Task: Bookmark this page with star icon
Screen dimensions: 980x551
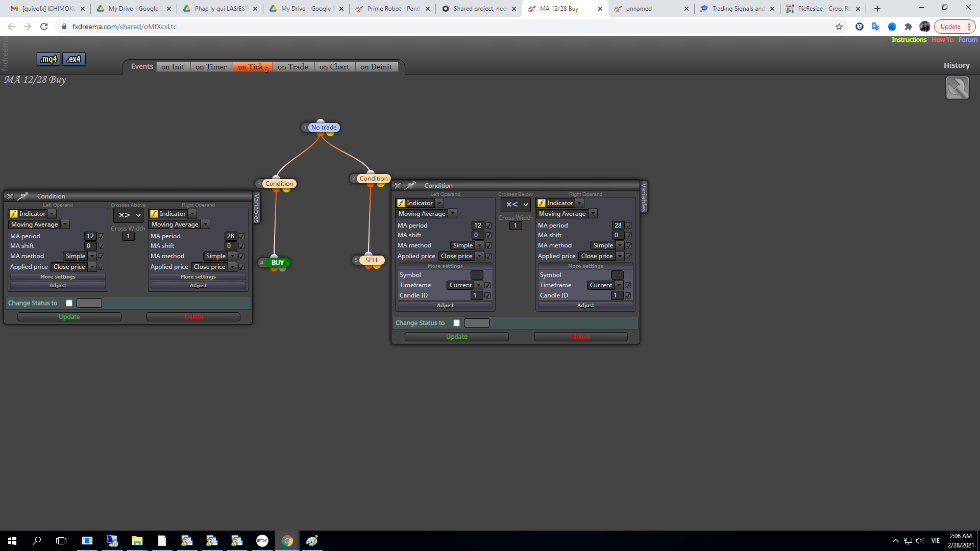Action: 839,27
